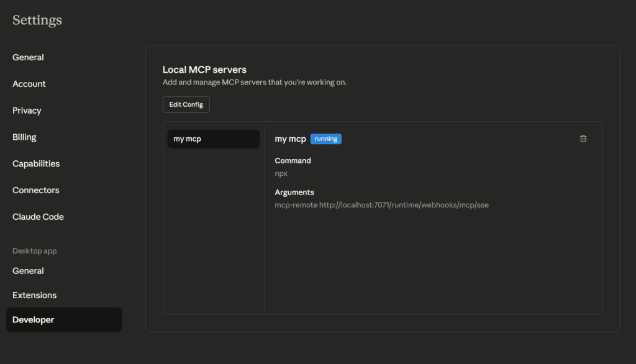Click the Settings page title

(37, 20)
